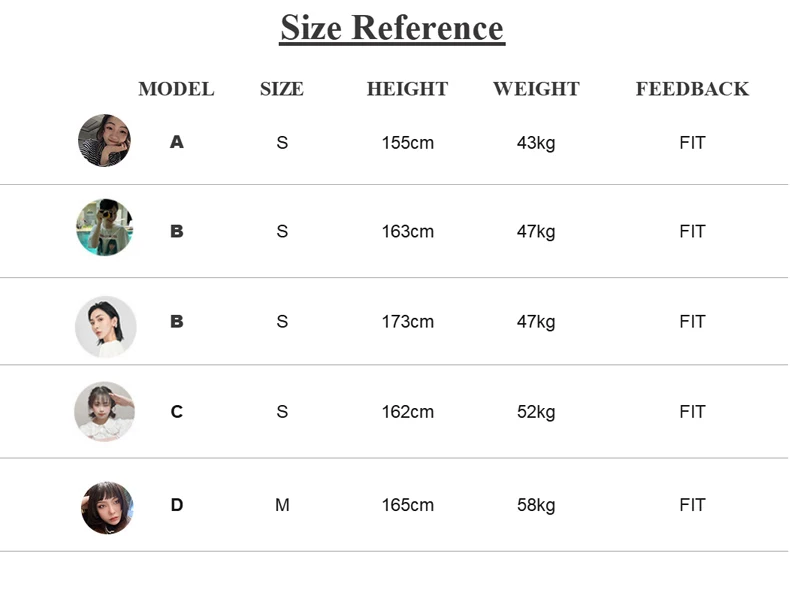Click the 52kg weight value
The height and width of the screenshot is (599, 790).
point(536,412)
